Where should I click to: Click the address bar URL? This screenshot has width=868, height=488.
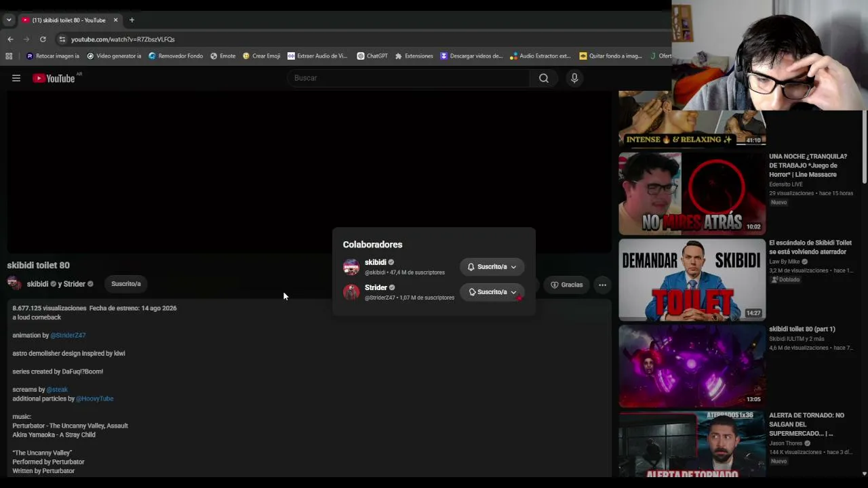click(123, 39)
